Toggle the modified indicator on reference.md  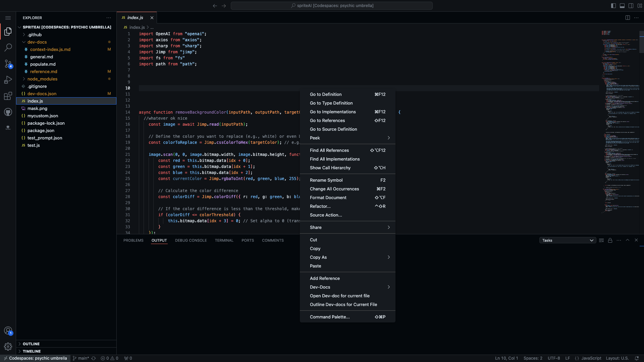[109, 71]
